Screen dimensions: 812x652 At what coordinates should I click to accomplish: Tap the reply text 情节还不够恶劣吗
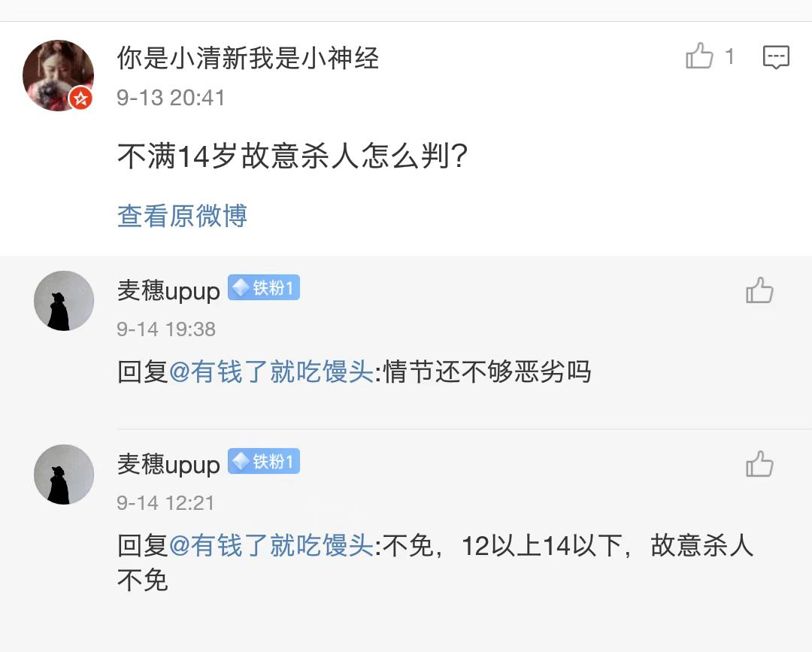click(x=487, y=372)
